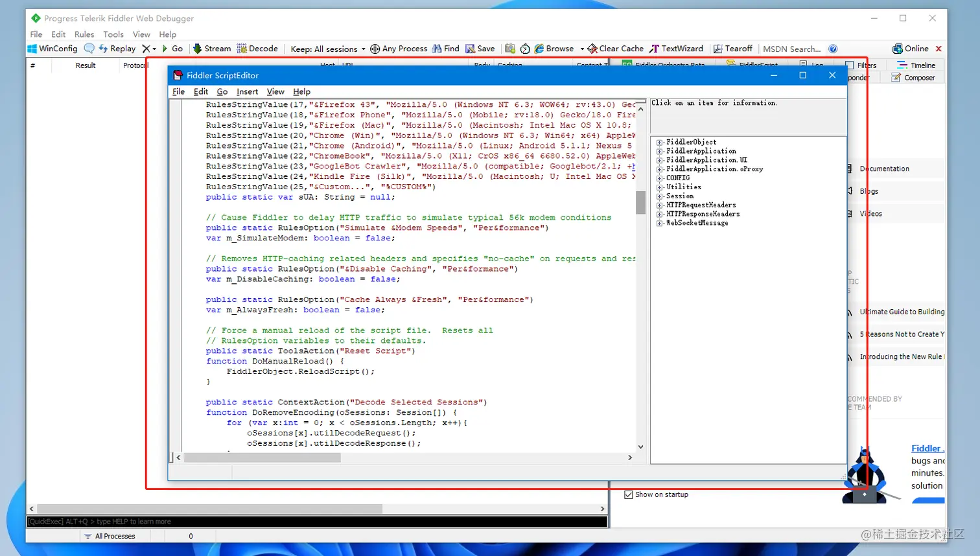Open ScriptEditor Go menu

pyautogui.click(x=222, y=91)
